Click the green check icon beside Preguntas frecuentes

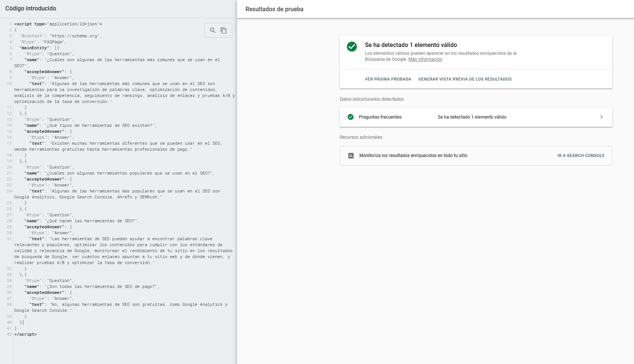click(351, 117)
